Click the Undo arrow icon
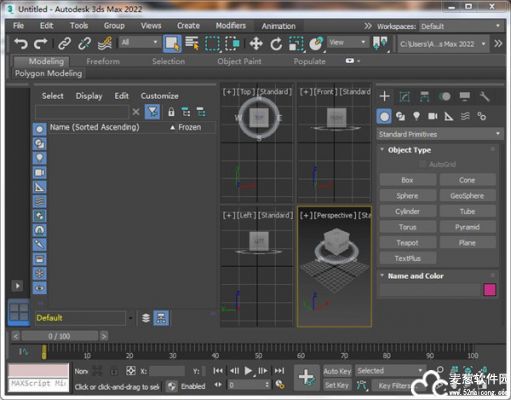Screen dimensions: 511x400 (x=20, y=44)
